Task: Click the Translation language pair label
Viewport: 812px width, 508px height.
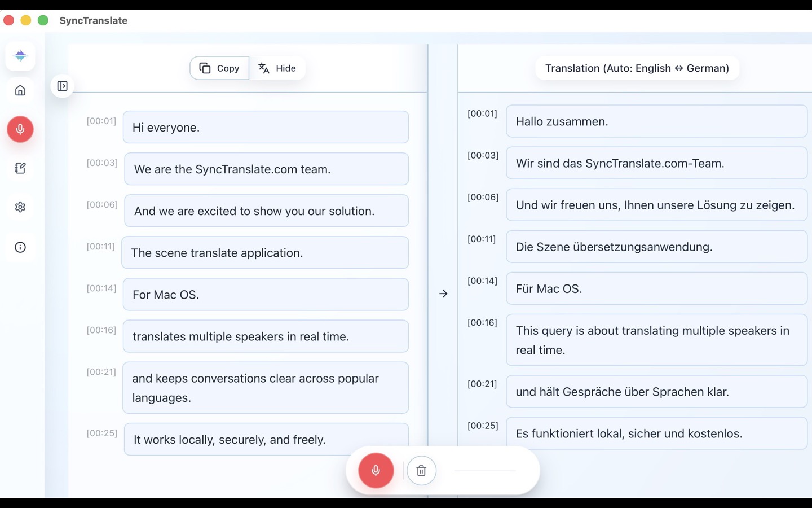Action: click(637, 68)
